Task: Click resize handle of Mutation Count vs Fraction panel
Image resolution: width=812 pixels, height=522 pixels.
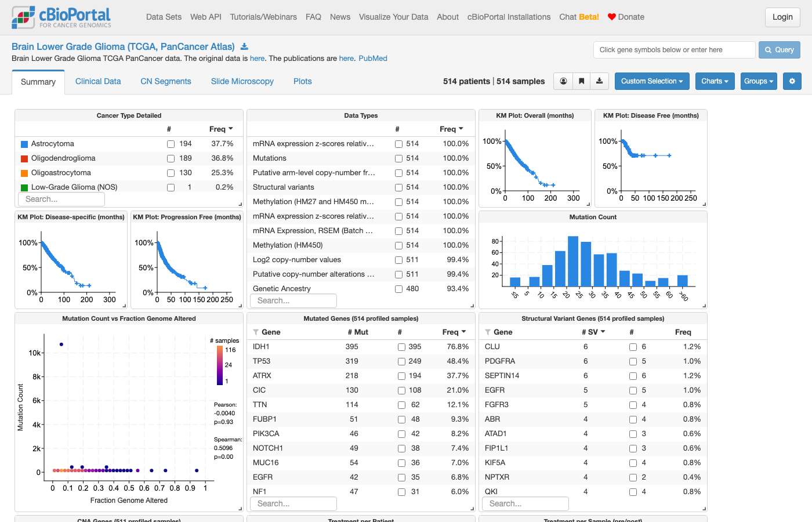Action: click(x=240, y=509)
